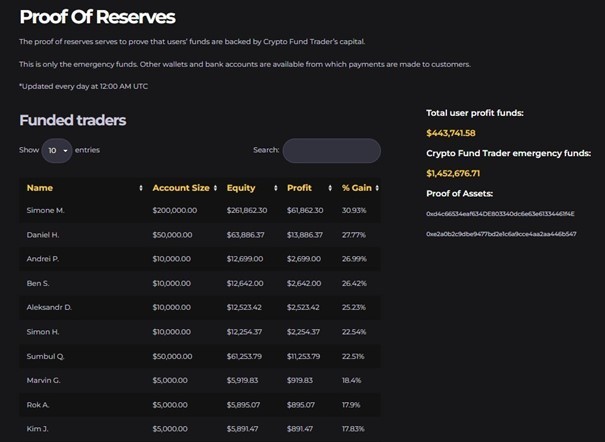This screenshot has height=442, width=605.
Task: Click the 17.83% gain cell
Action: pos(353,429)
